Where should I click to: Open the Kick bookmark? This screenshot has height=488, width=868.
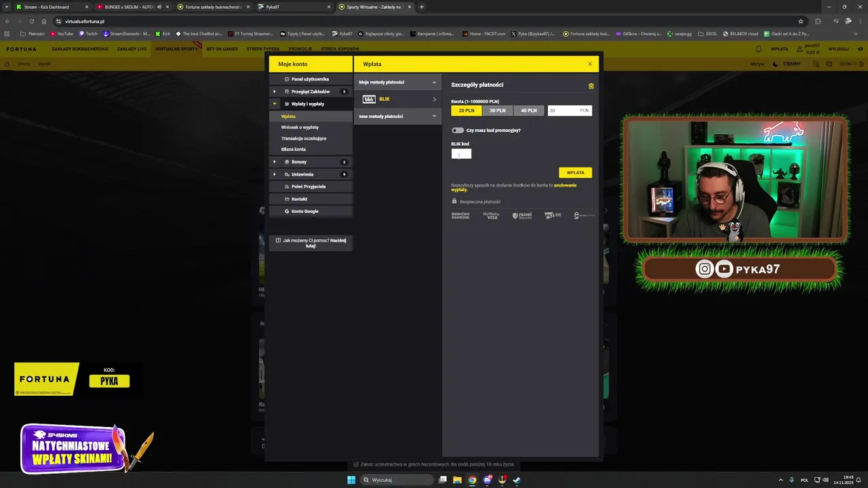click(163, 33)
